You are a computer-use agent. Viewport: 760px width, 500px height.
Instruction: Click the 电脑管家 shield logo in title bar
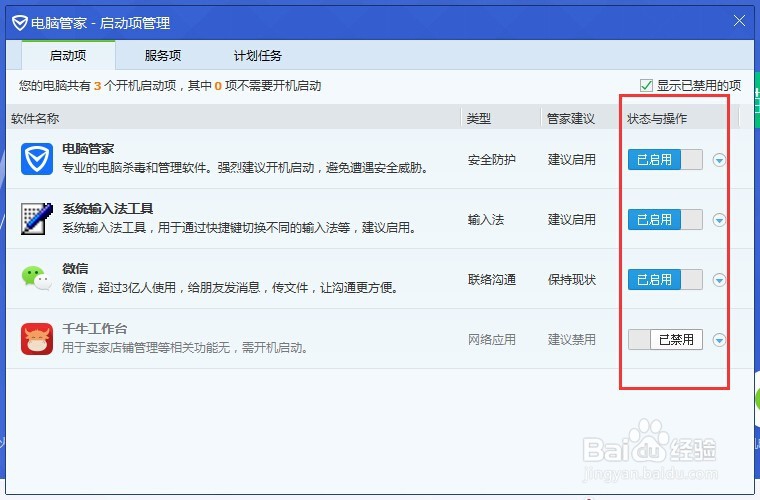pos(19,23)
